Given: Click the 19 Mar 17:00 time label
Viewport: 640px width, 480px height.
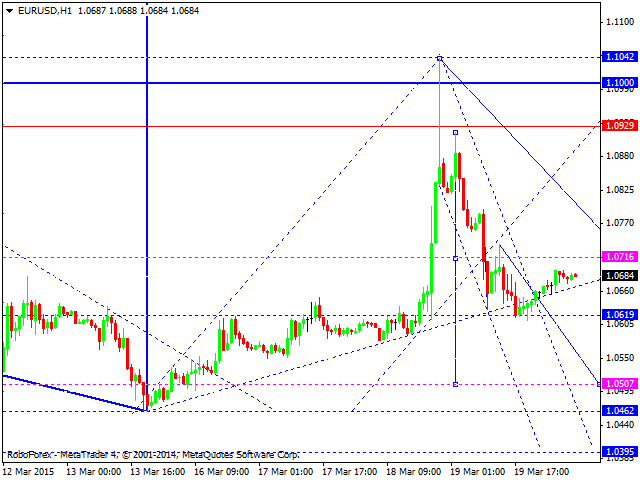Looking at the screenshot, I should (542, 472).
